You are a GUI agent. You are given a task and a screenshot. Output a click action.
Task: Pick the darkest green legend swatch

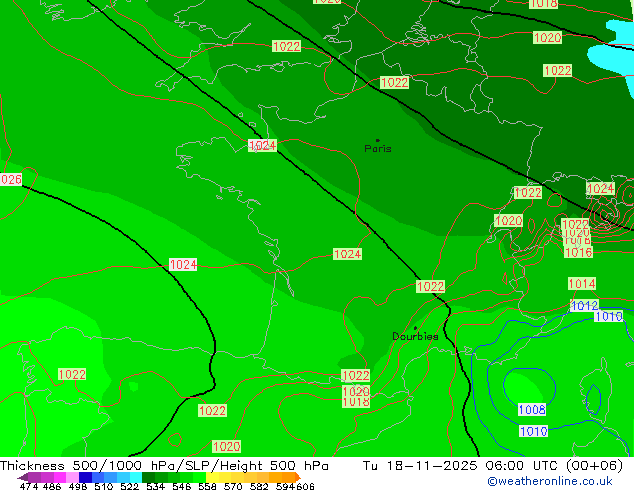tap(148, 477)
